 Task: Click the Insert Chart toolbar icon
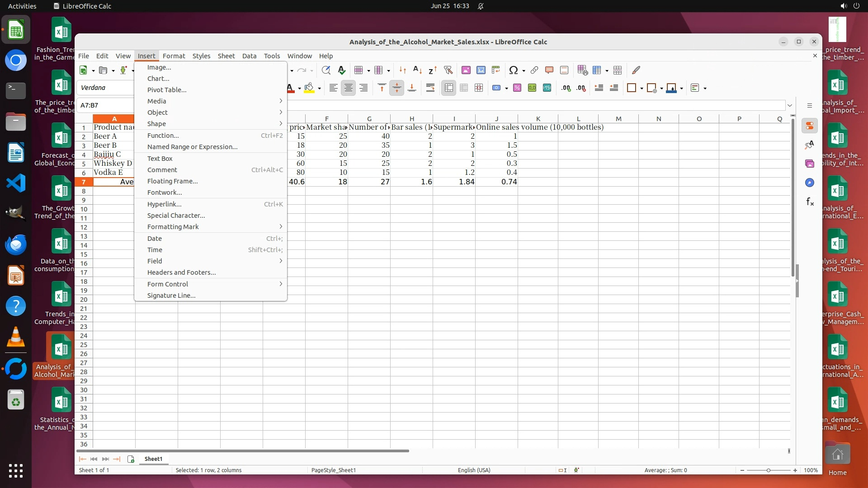(x=481, y=70)
